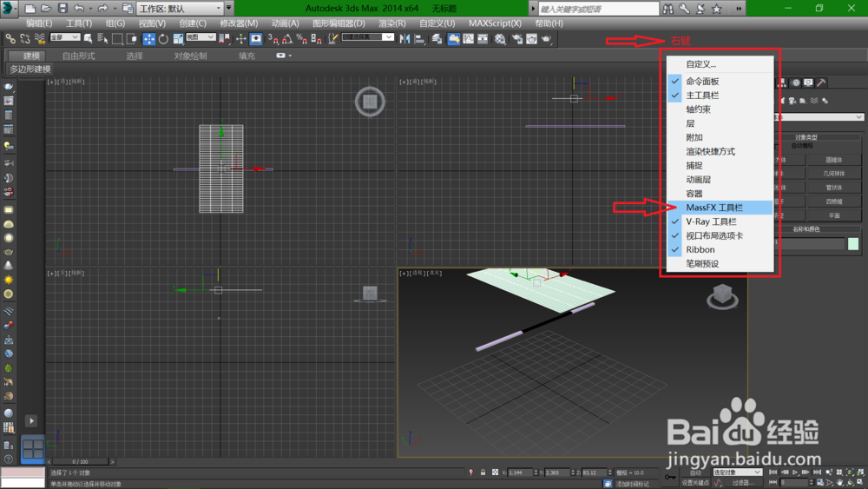Image resolution: width=868 pixels, height=489 pixels.
Task: Select the Select Object tool
Action: click(88, 39)
